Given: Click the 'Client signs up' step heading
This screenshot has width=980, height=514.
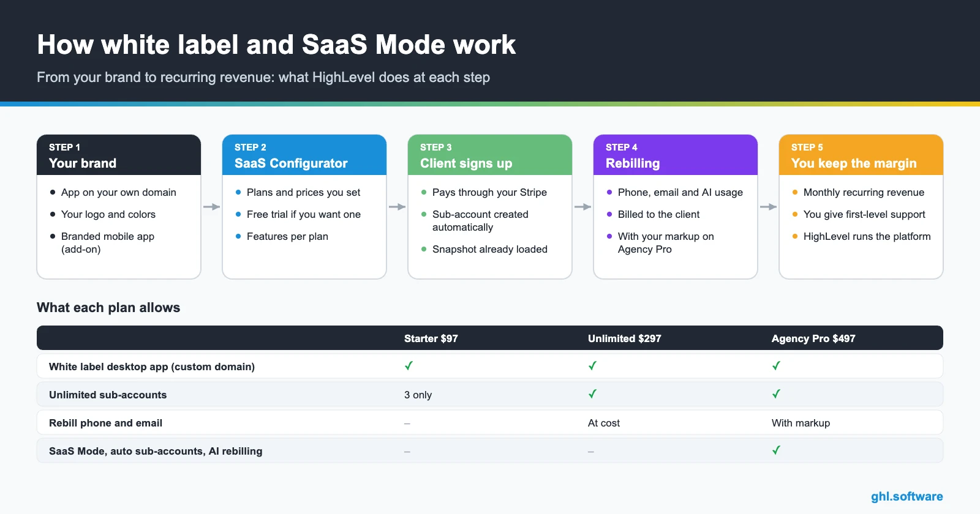Looking at the screenshot, I should [x=466, y=163].
